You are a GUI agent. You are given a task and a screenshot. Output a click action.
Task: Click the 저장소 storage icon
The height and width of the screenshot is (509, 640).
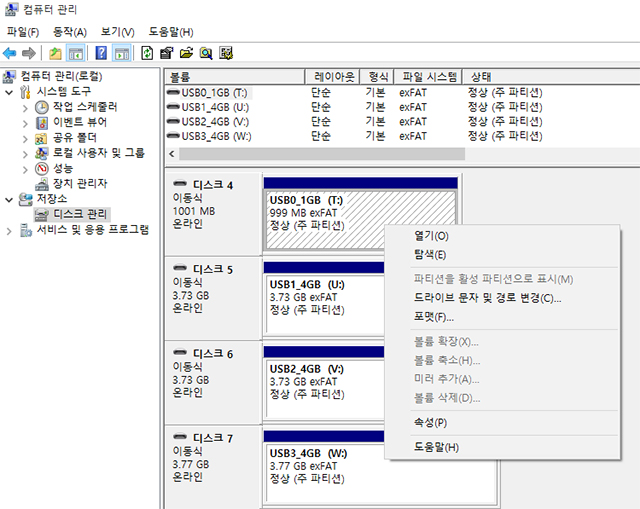coord(25,199)
